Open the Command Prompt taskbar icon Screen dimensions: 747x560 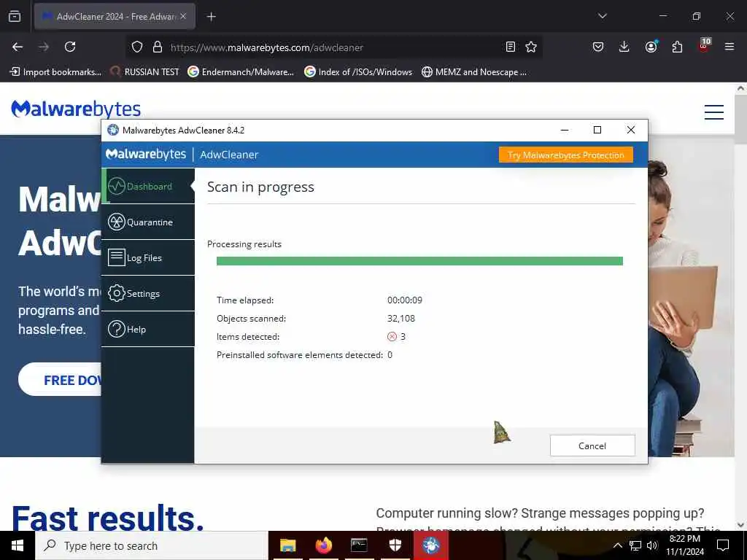[x=359, y=545]
